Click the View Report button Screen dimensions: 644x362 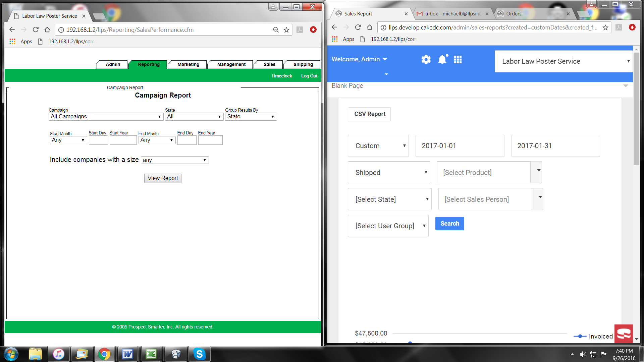click(163, 178)
